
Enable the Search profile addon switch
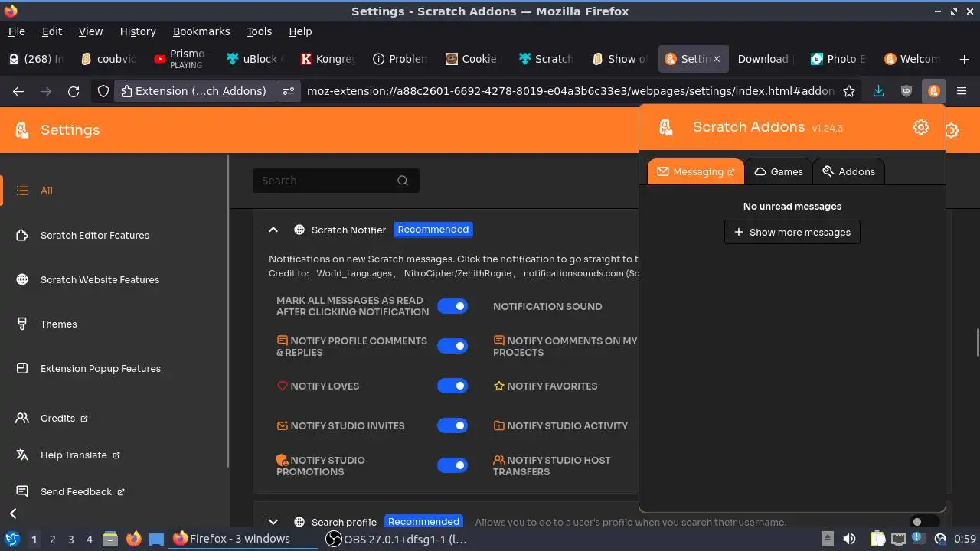[x=924, y=522]
